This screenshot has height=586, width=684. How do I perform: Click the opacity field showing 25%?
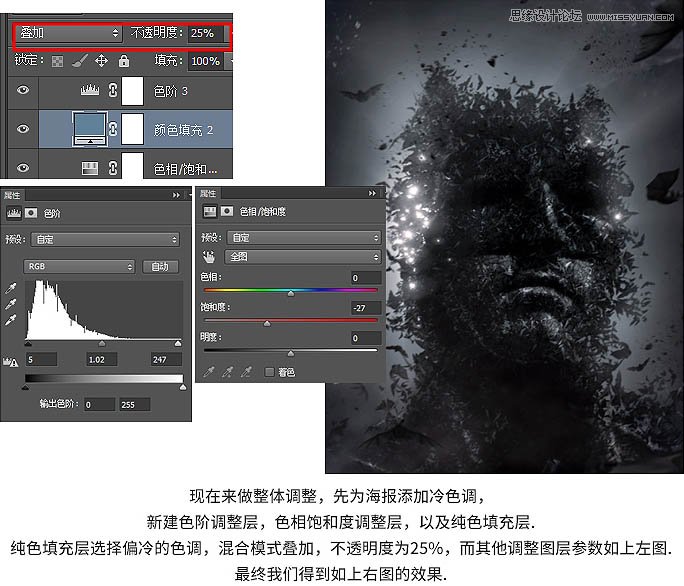tap(205, 33)
